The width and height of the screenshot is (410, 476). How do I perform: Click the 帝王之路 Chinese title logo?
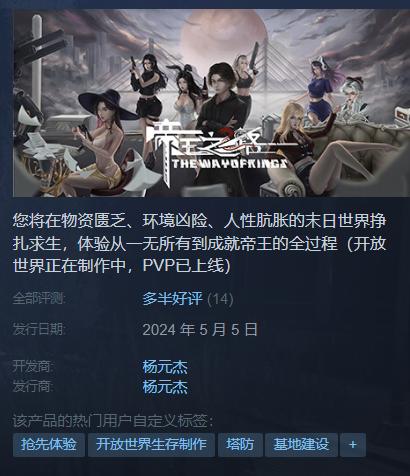tap(213, 140)
